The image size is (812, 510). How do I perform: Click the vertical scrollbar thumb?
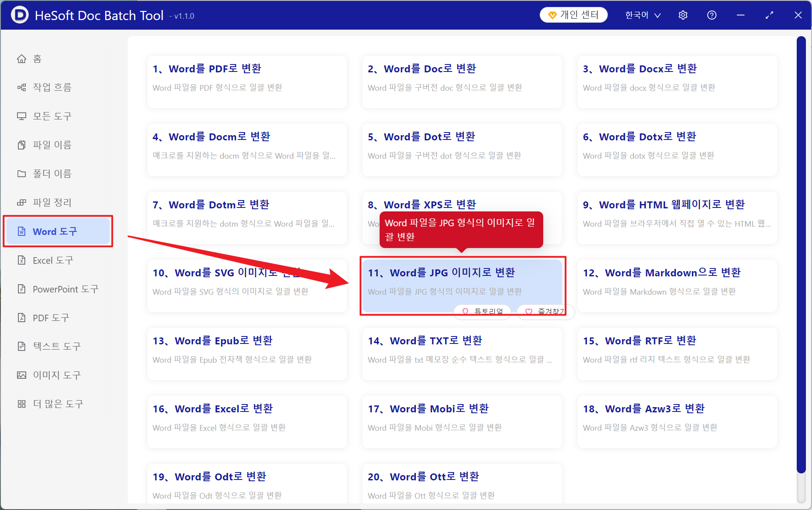pos(801,255)
